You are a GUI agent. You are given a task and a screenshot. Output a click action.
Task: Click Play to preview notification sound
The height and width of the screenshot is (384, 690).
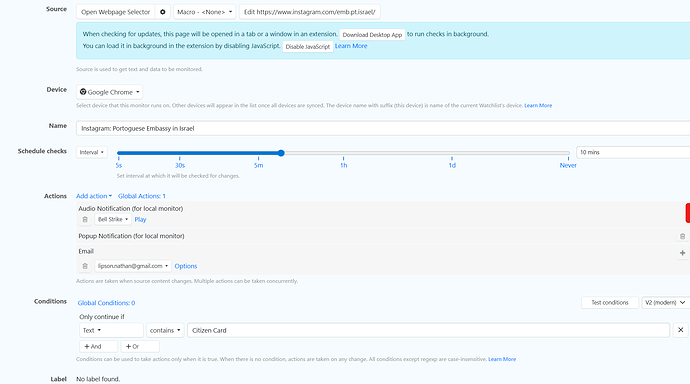[140, 219]
